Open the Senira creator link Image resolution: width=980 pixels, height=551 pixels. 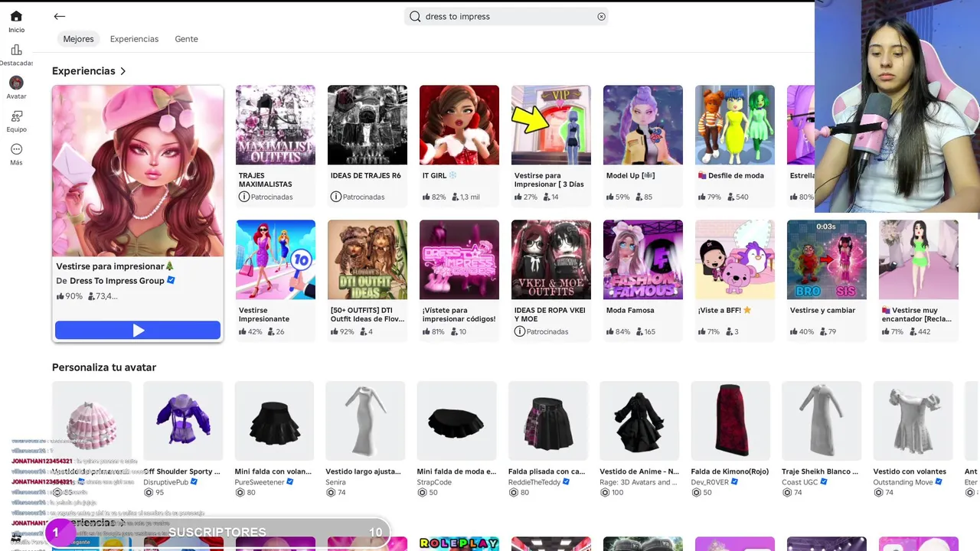335,482
